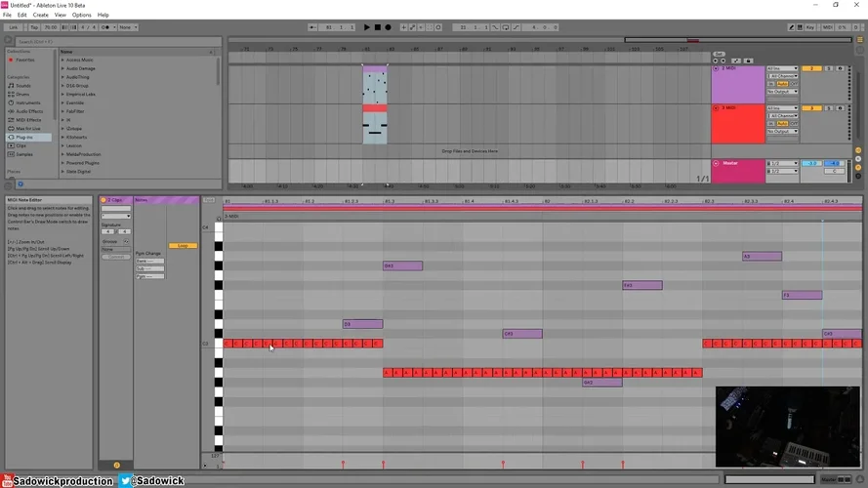Select the Clips category icon
The width and height of the screenshot is (868, 488).
tap(11, 145)
